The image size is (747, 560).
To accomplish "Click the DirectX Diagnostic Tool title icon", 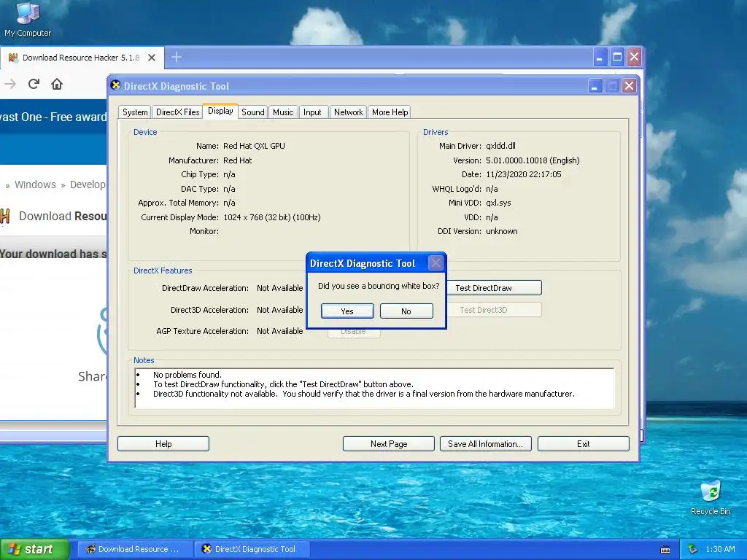I will click(x=115, y=85).
